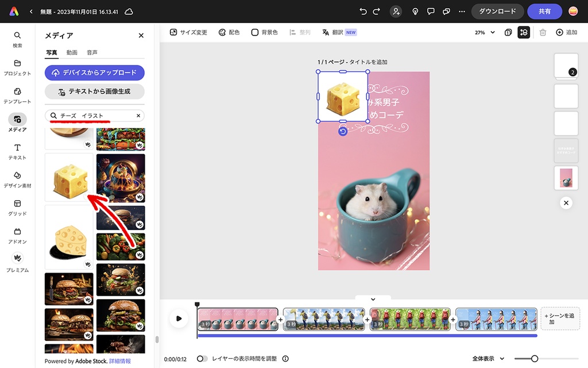Image resolution: width=588 pixels, height=368 pixels.
Task: Delete the selected element with trash icon
Action: click(543, 32)
